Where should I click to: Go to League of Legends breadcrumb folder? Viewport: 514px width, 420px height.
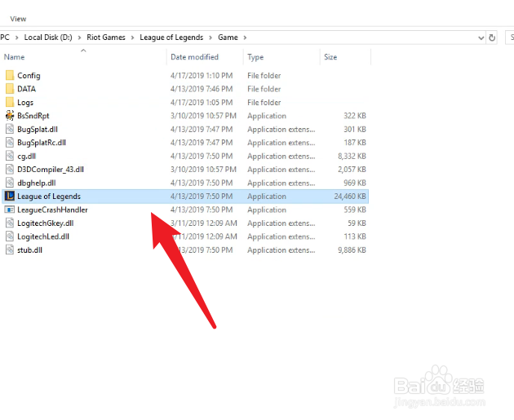point(171,38)
